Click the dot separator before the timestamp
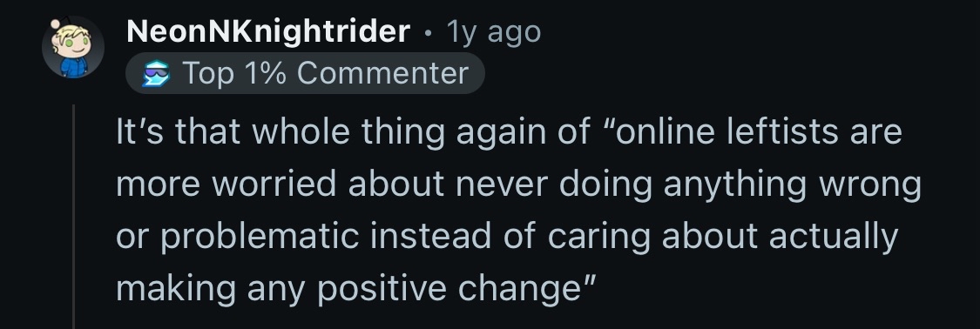 [x=428, y=33]
